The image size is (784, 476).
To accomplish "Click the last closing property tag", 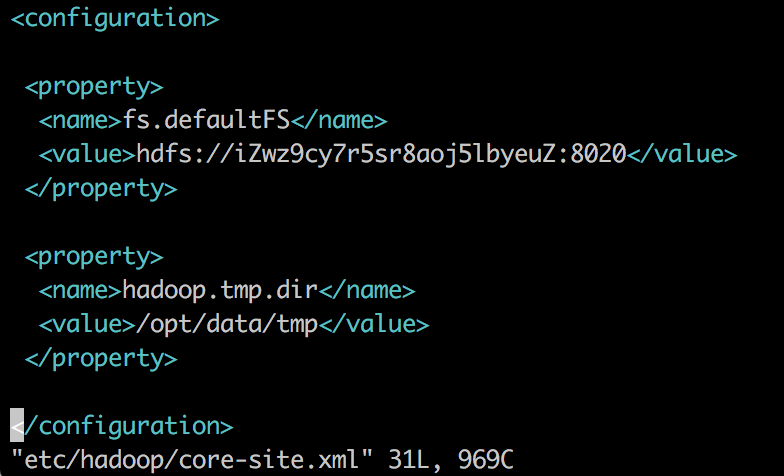I will pyautogui.click(x=101, y=359).
